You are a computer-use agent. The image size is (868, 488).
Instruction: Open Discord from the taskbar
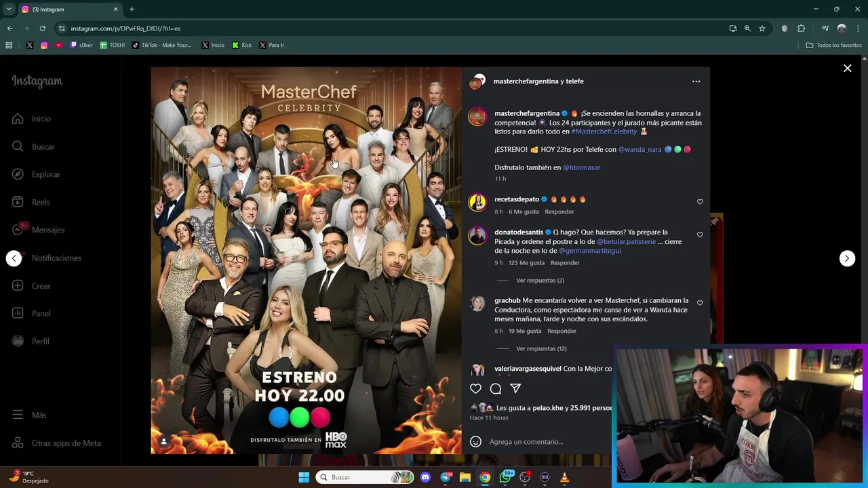(x=425, y=477)
